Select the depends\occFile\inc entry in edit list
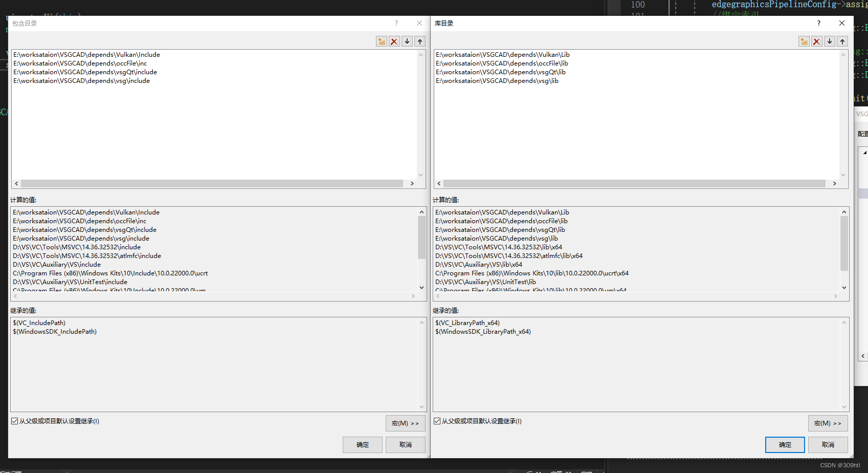 pyautogui.click(x=80, y=63)
